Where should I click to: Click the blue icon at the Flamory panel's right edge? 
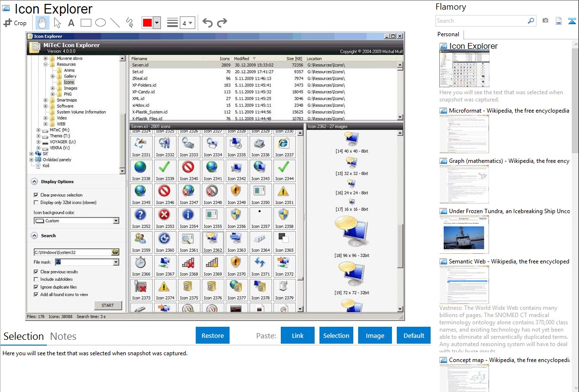pos(572,21)
